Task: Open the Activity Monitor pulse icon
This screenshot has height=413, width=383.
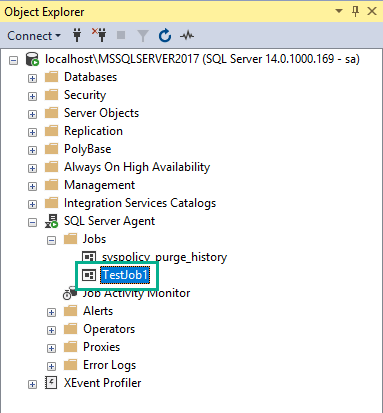Action: click(187, 35)
